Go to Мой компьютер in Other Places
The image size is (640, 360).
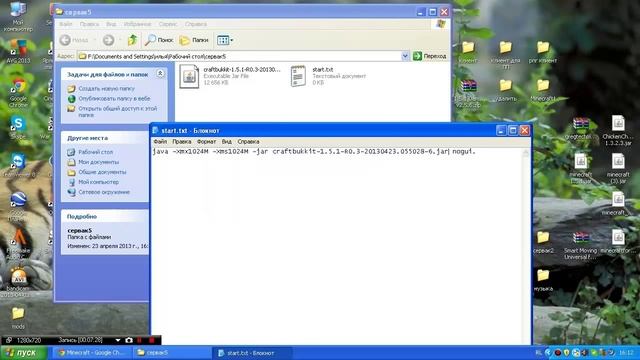tap(98, 182)
